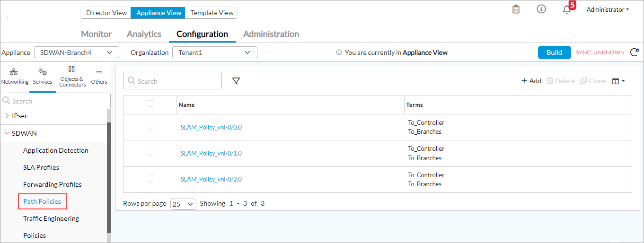Switch to Director View
This screenshot has height=243, width=644.
[106, 13]
